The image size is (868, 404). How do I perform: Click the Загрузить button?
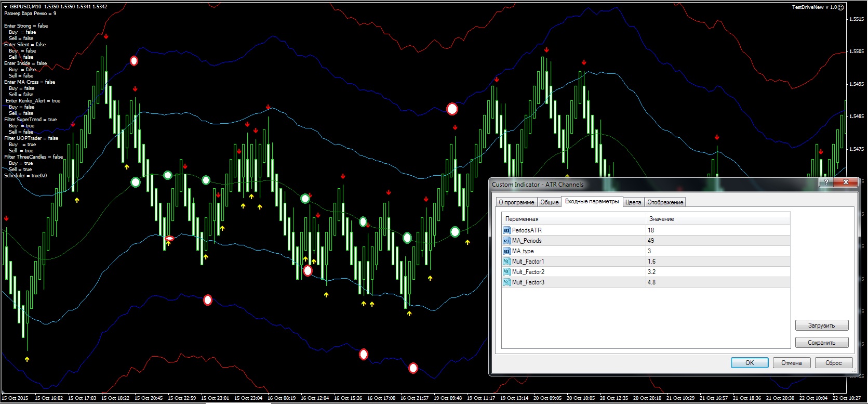coord(822,325)
